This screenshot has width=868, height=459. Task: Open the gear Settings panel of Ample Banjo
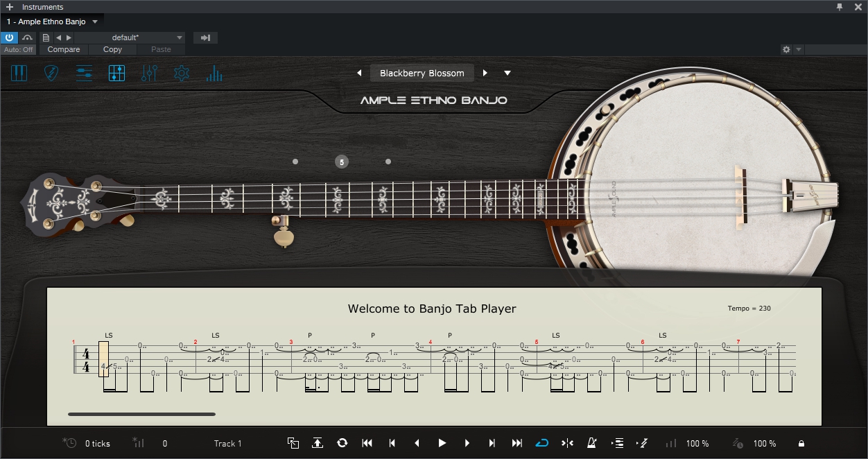[182, 73]
